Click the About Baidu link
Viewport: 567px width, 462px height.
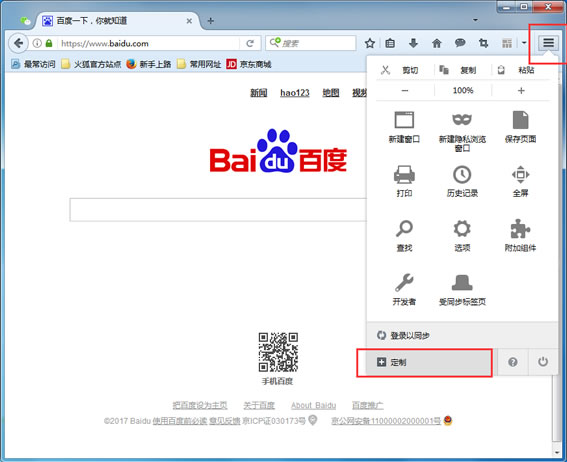click(x=314, y=405)
